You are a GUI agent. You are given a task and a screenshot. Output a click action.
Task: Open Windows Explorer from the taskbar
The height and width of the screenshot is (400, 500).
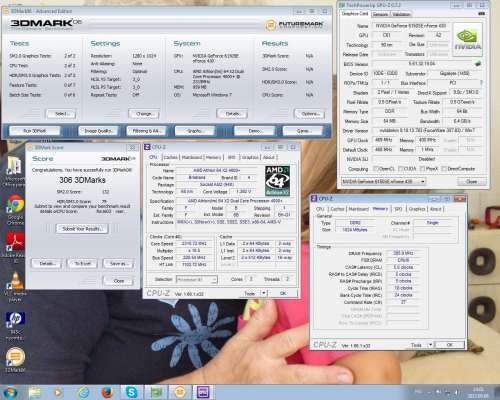35,392
